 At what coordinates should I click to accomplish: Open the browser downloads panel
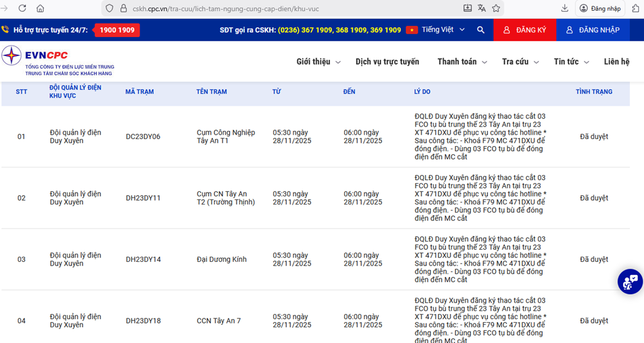point(565,8)
